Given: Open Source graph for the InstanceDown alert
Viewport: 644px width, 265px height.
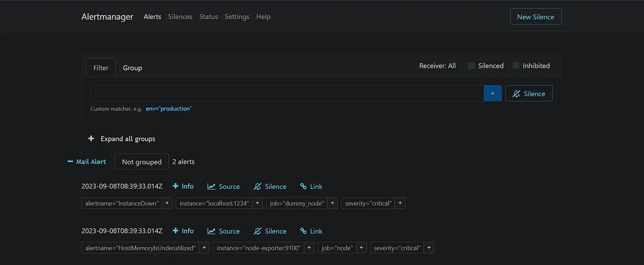Looking at the screenshot, I should [224, 186].
